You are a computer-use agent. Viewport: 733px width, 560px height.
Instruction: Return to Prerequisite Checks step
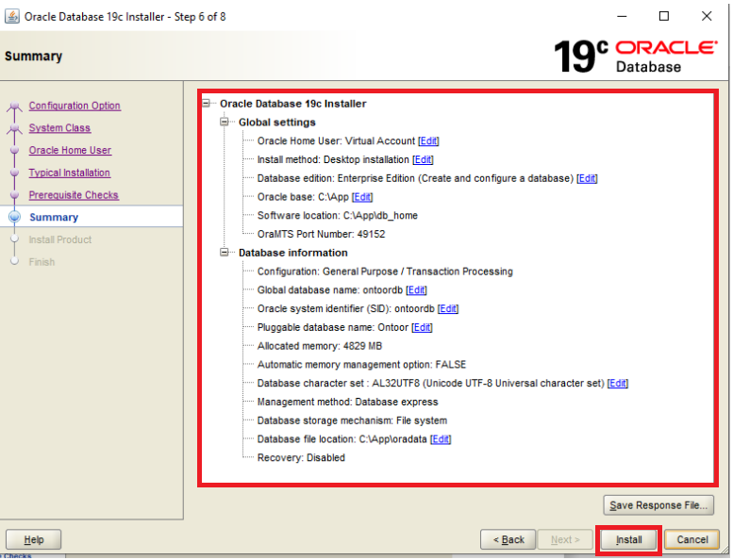tap(74, 195)
